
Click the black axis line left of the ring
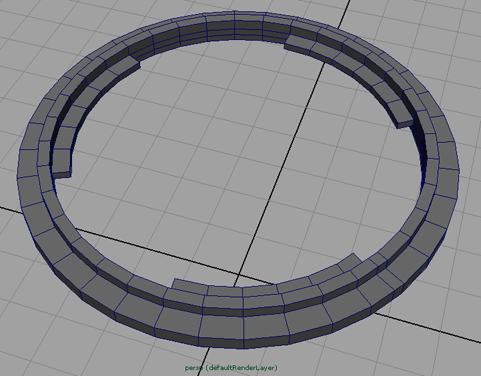(x=10, y=209)
